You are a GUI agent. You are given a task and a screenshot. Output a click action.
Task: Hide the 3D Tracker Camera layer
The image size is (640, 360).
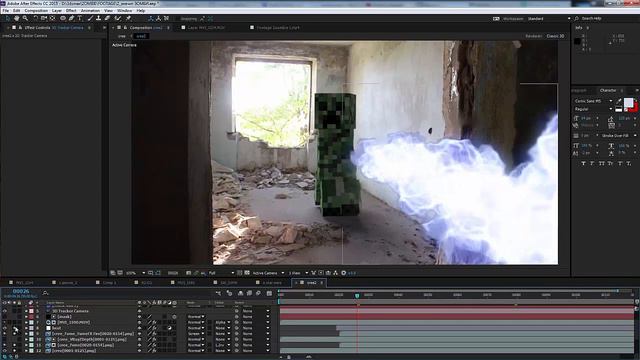point(5,311)
